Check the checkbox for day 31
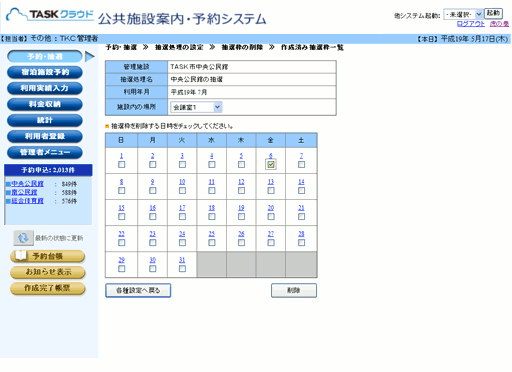 pyautogui.click(x=182, y=268)
